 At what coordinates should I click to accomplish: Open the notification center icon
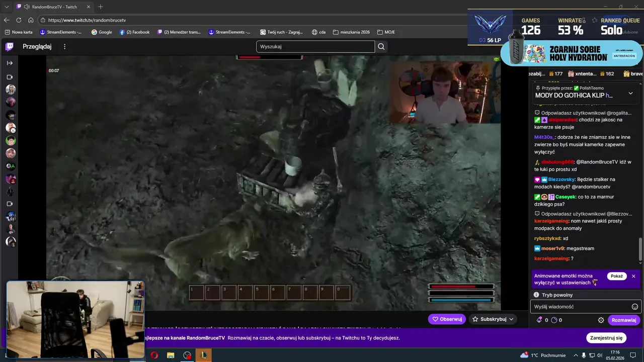[x=633, y=355]
